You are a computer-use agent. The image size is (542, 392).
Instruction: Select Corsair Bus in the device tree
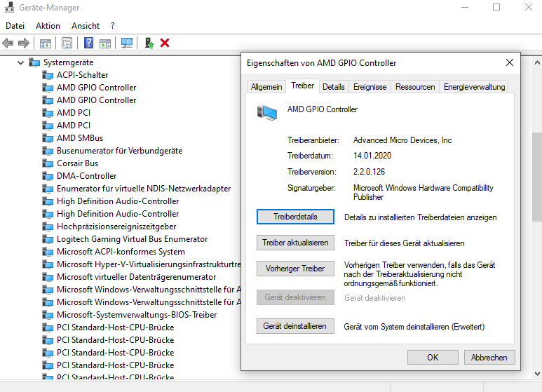pyautogui.click(x=77, y=163)
